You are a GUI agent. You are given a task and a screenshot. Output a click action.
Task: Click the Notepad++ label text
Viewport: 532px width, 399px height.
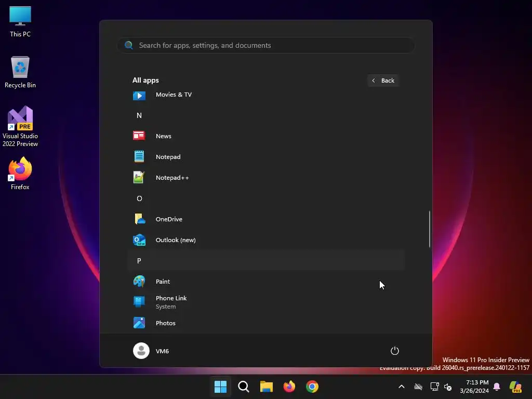coord(172,178)
